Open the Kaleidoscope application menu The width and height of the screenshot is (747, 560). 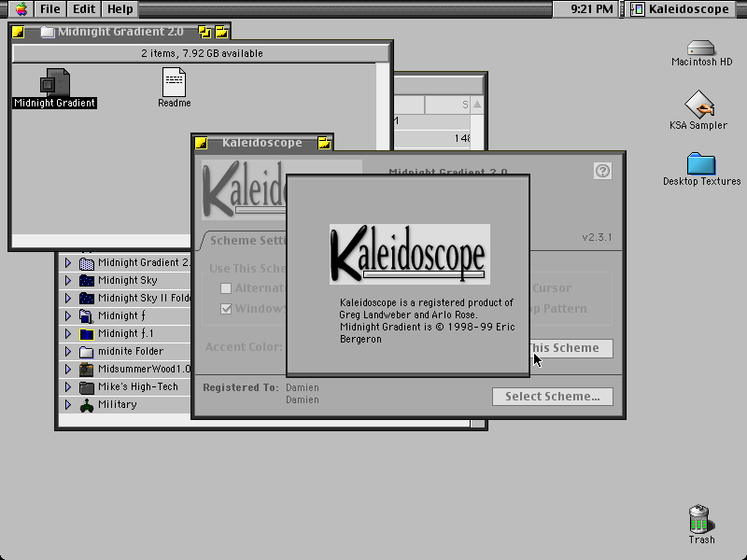point(682,8)
